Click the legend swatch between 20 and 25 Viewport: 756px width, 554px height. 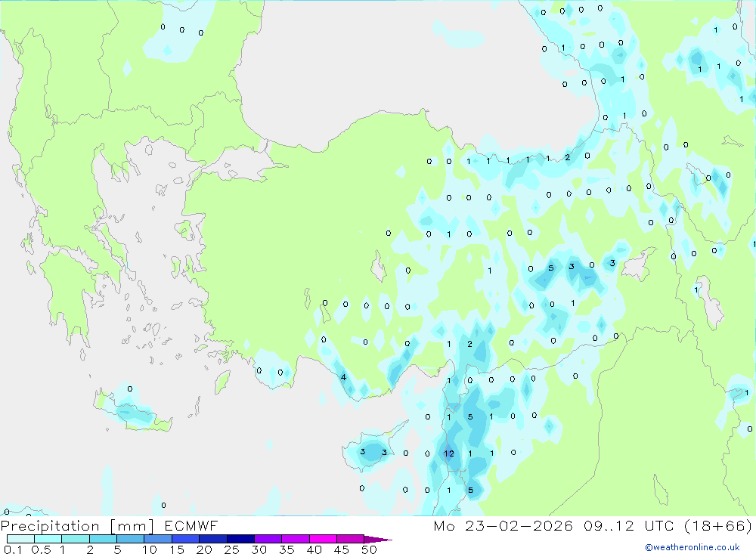click(x=212, y=539)
